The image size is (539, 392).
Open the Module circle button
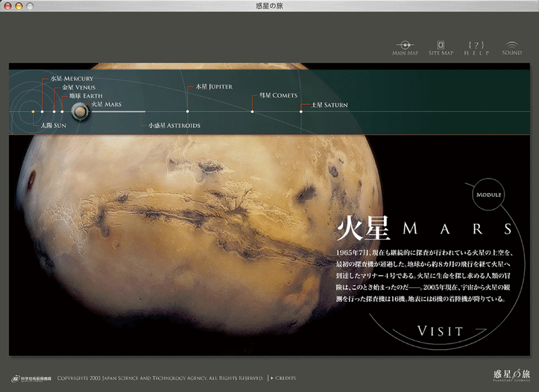tap(488, 194)
